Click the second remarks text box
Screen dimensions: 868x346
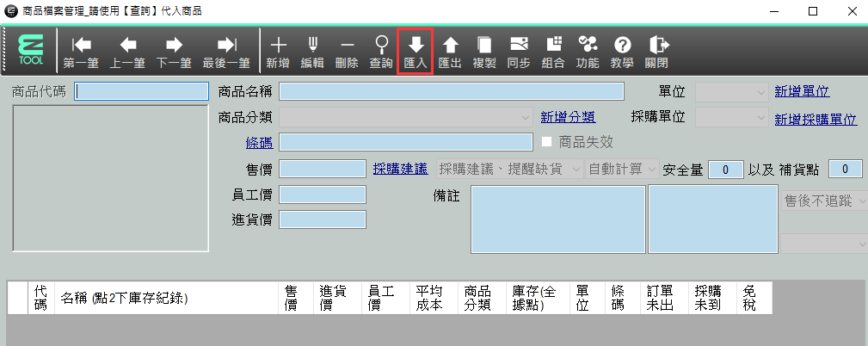tap(713, 219)
